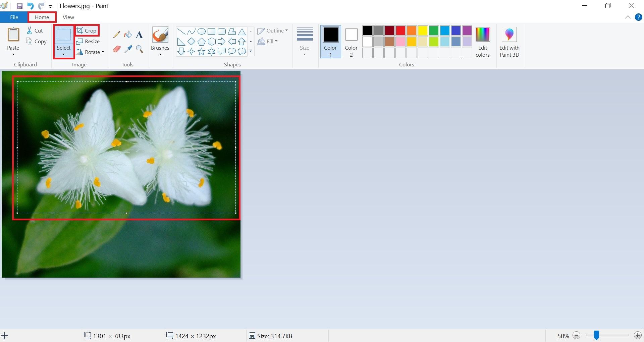
Task: Open Paint Help via the question mark icon
Action: pos(638,17)
